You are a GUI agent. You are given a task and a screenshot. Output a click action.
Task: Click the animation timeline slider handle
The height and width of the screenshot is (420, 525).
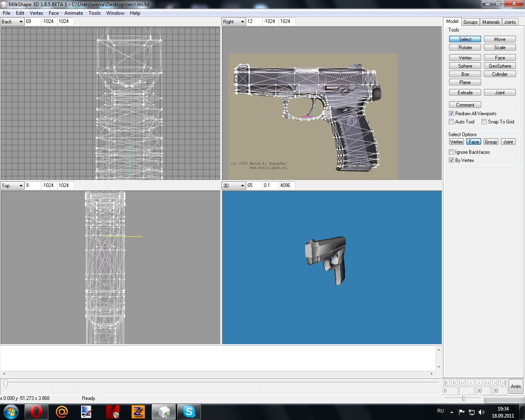[x=6, y=383]
